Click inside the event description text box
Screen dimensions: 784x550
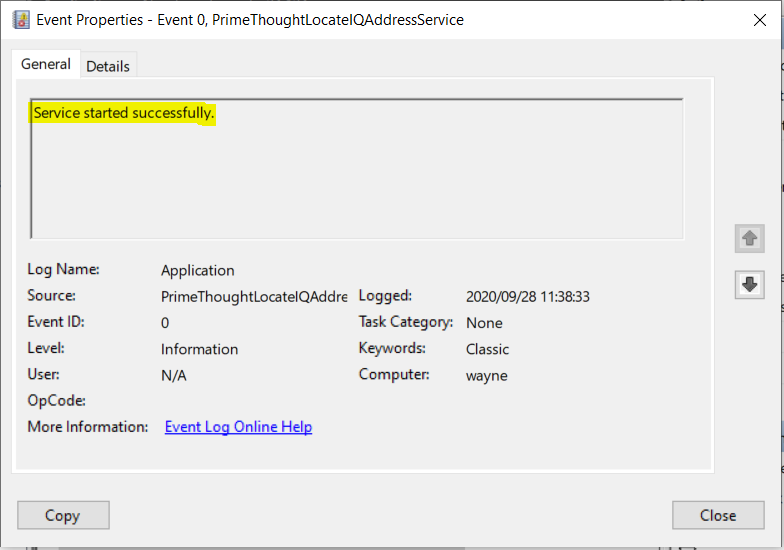point(356,180)
